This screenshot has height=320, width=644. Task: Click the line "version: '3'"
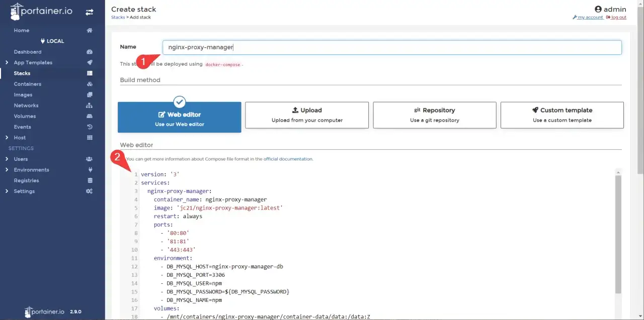[x=160, y=174]
